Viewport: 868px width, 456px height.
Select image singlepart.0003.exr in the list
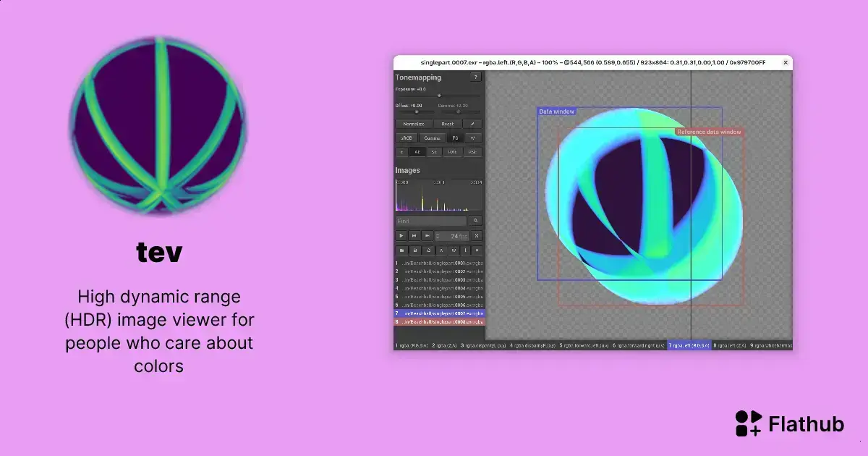click(x=439, y=279)
